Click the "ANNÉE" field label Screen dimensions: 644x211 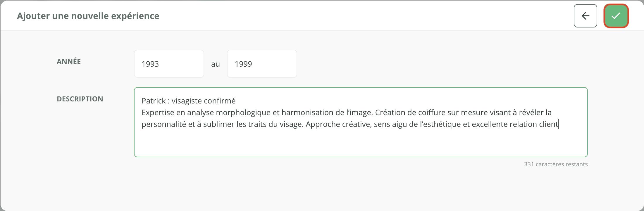[x=69, y=61]
